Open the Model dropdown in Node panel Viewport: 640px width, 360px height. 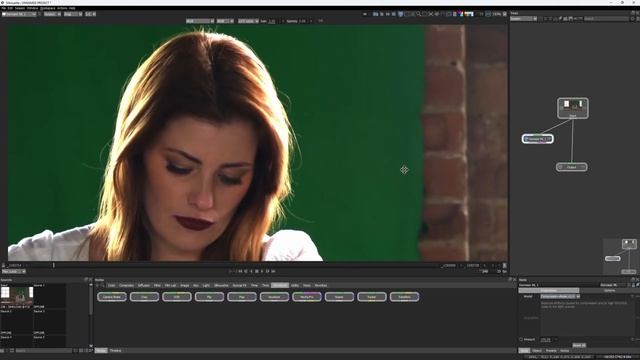[x=560, y=296]
